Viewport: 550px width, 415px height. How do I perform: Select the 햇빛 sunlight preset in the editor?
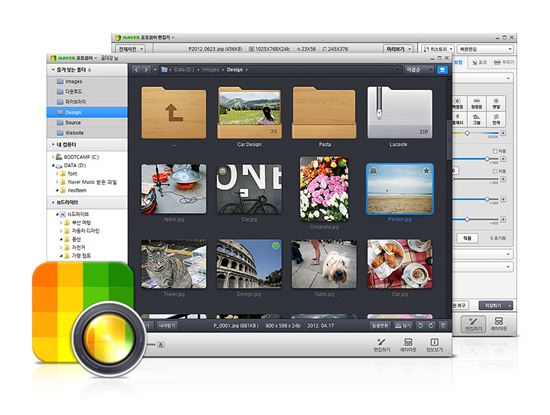tap(496, 103)
